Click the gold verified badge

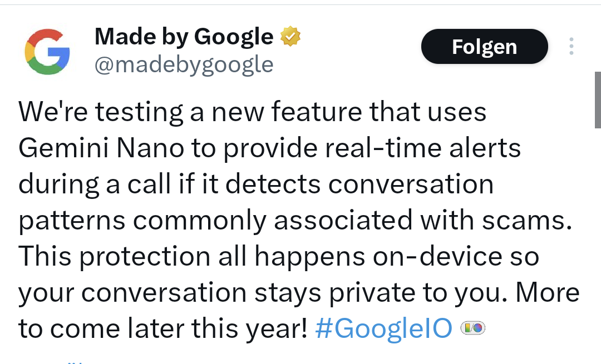290,37
